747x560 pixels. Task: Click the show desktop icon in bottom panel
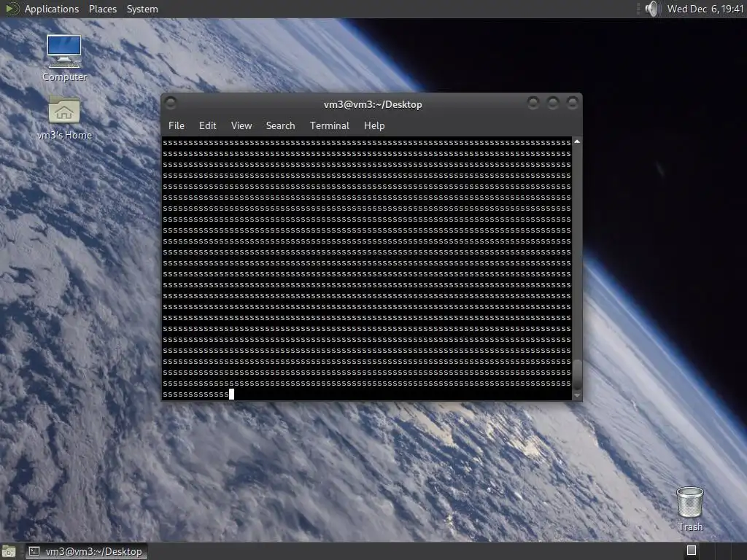(x=9, y=551)
